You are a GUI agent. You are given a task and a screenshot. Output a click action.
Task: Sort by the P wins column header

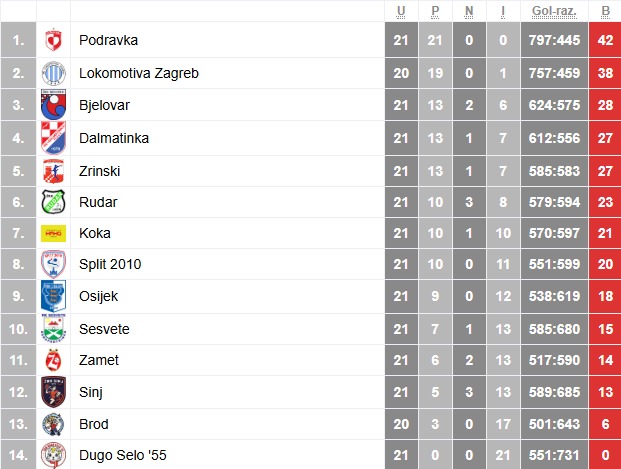(435, 12)
